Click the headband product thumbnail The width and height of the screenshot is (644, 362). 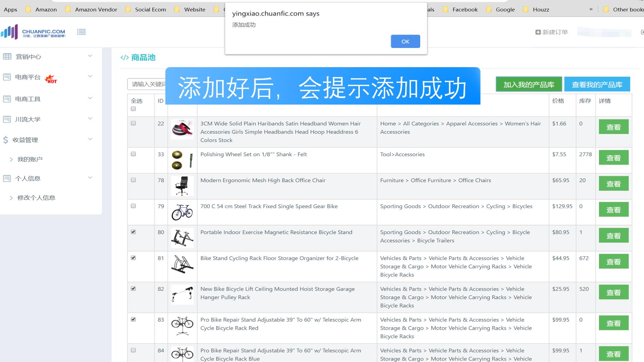point(182,129)
